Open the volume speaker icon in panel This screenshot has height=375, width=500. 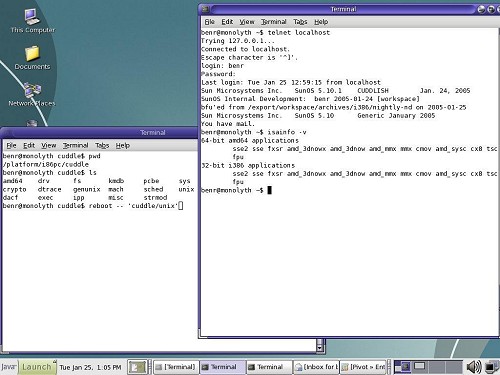tap(474, 367)
